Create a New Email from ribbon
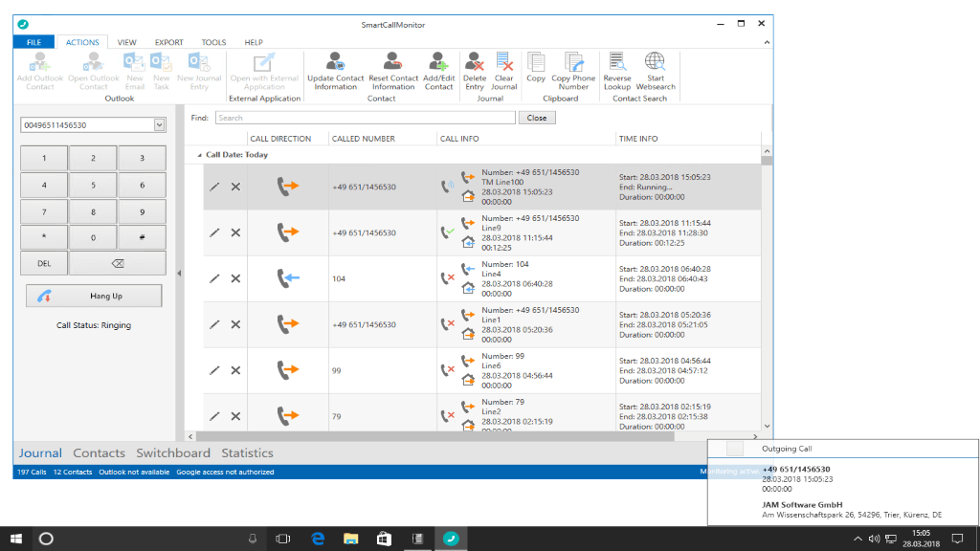Screen dimensions: 980x551 pyautogui.click(x=134, y=71)
